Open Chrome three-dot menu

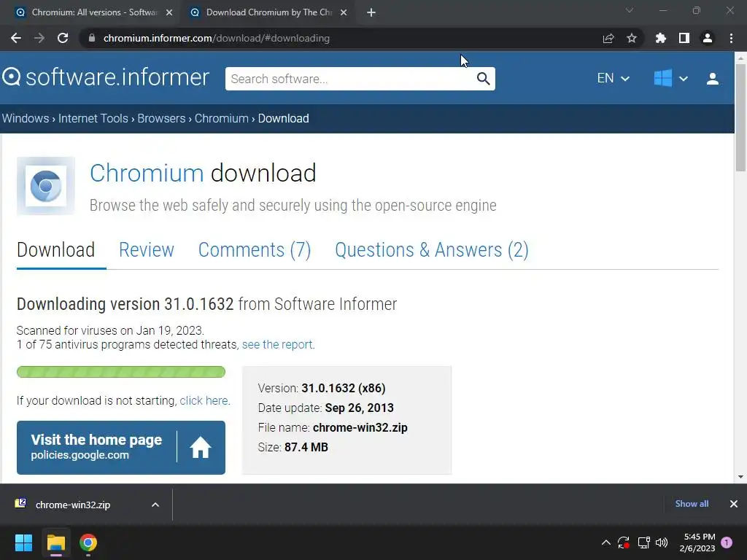[x=731, y=38]
